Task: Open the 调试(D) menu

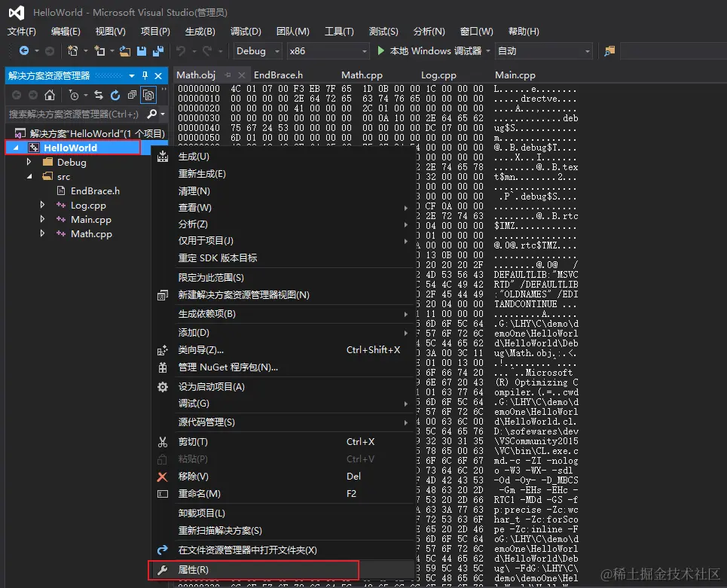Action: [246, 32]
